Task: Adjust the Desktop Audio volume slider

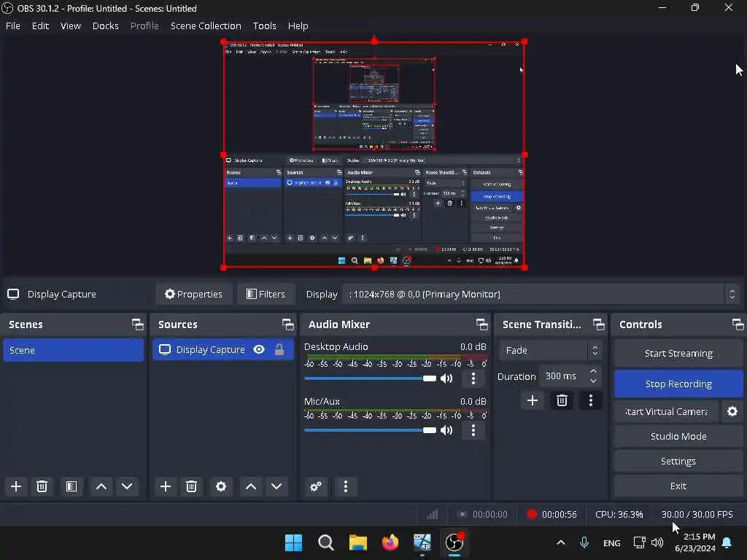Action: (370, 378)
